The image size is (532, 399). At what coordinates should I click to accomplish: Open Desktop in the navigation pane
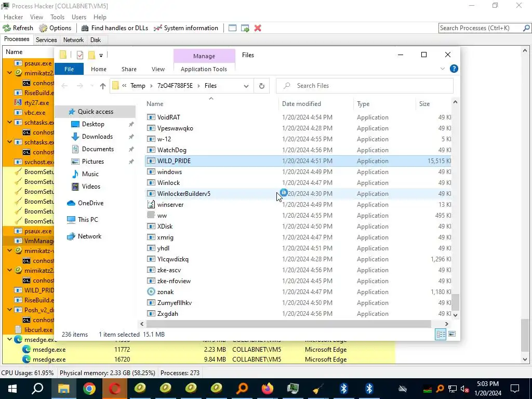tap(93, 124)
